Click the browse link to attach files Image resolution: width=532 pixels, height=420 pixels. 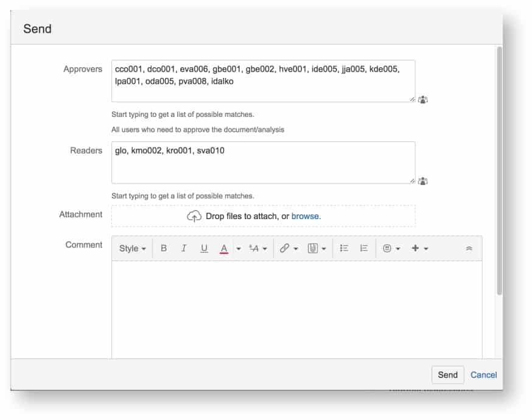306,215
